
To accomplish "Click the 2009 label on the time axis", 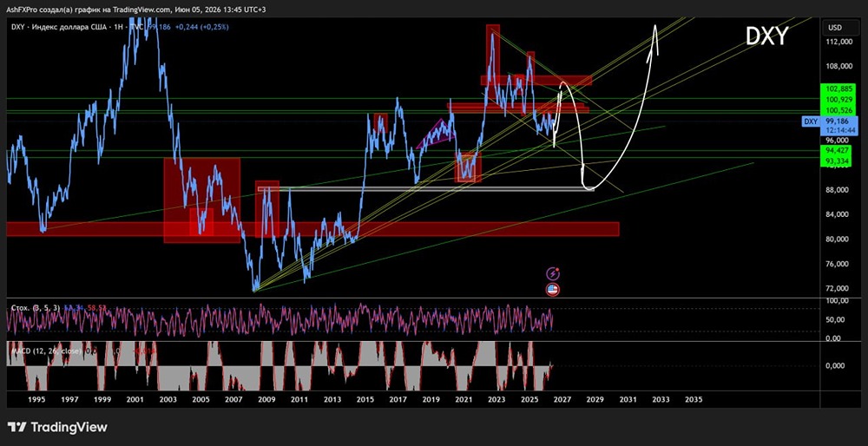I will 266,399.
